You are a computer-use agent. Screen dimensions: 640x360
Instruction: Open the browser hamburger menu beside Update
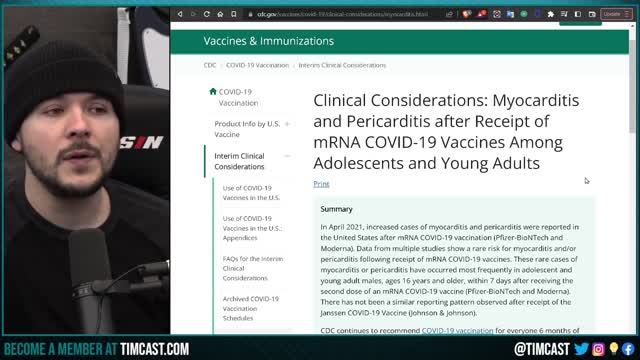627,14
